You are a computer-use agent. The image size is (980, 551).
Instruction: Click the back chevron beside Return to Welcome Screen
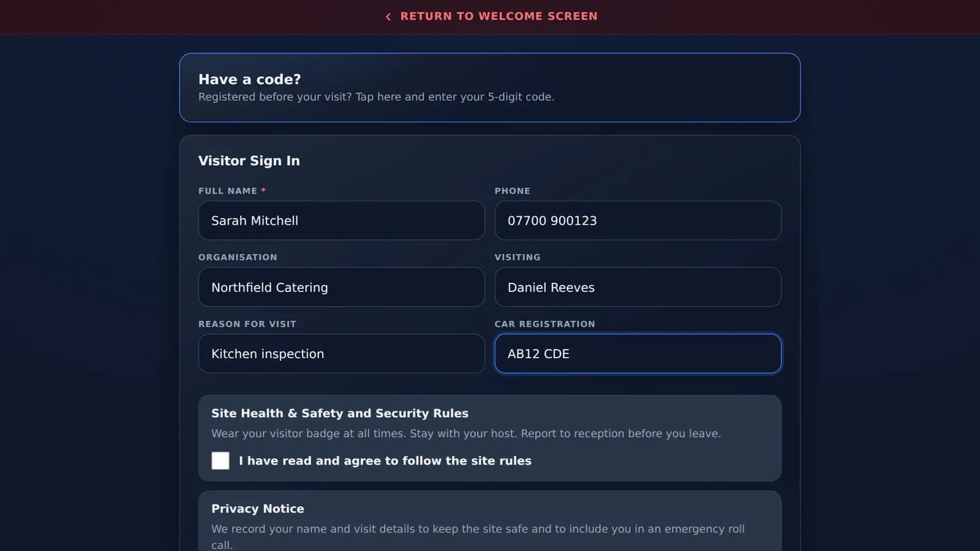[x=388, y=17]
